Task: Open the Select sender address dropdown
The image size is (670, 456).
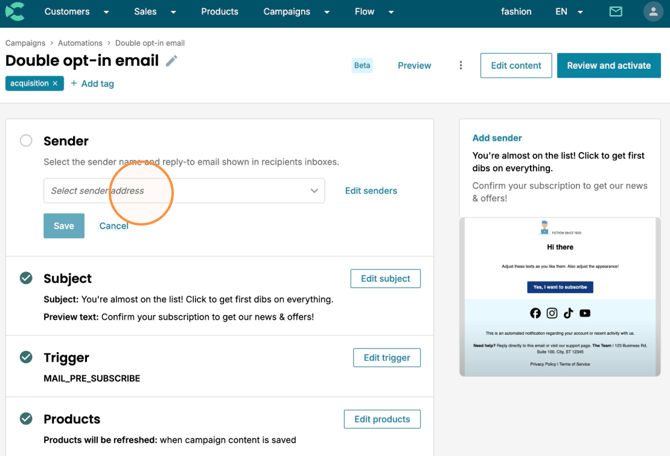Action: [184, 191]
